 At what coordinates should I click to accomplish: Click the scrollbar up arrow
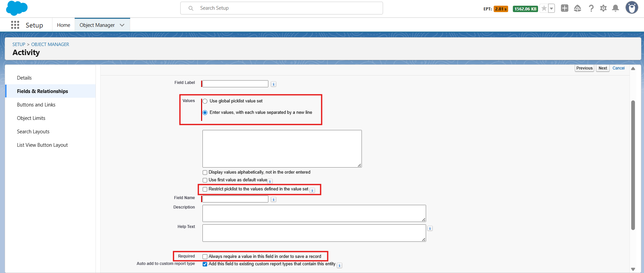coord(633,69)
